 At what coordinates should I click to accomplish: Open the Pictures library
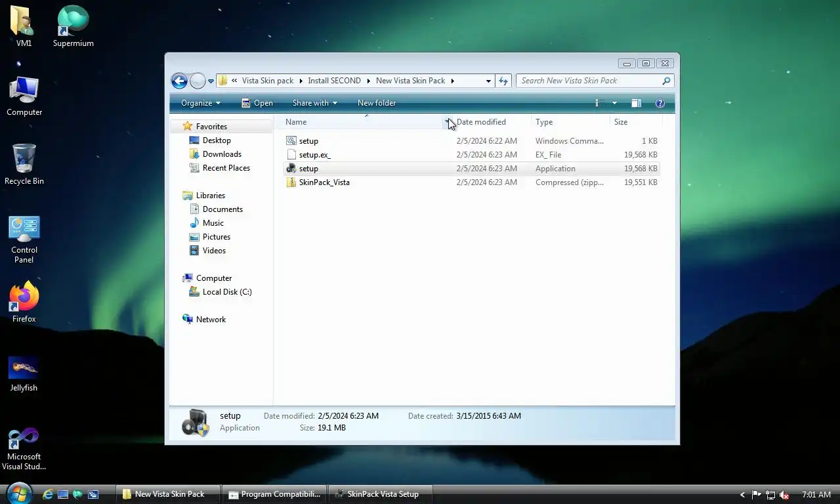pos(217,237)
